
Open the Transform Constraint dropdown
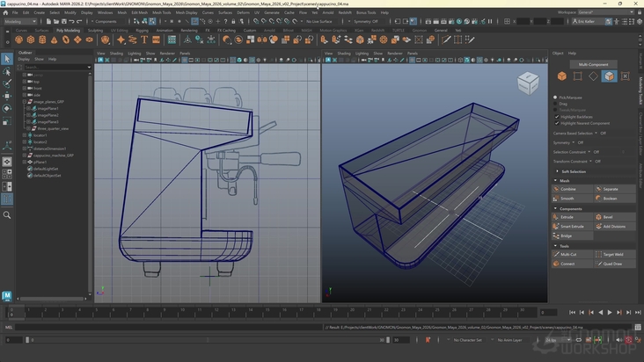[590, 162]
